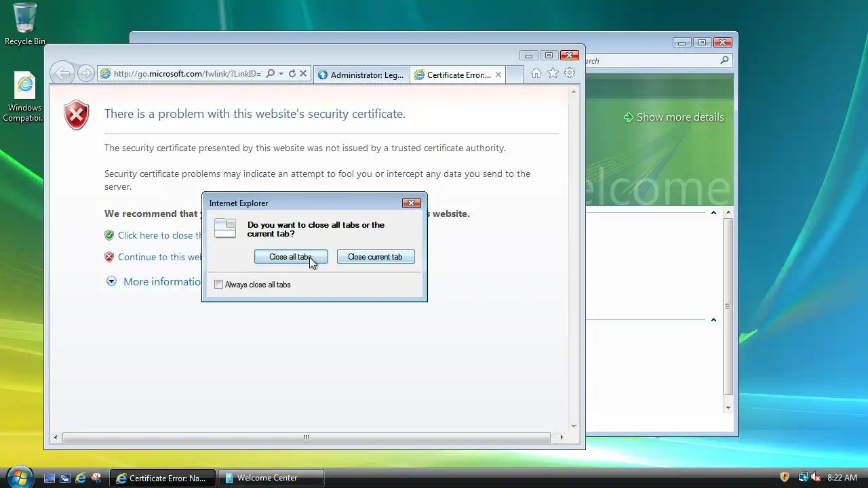
Task: Click the address bar search magnifier icon
Action: point(270,74)
